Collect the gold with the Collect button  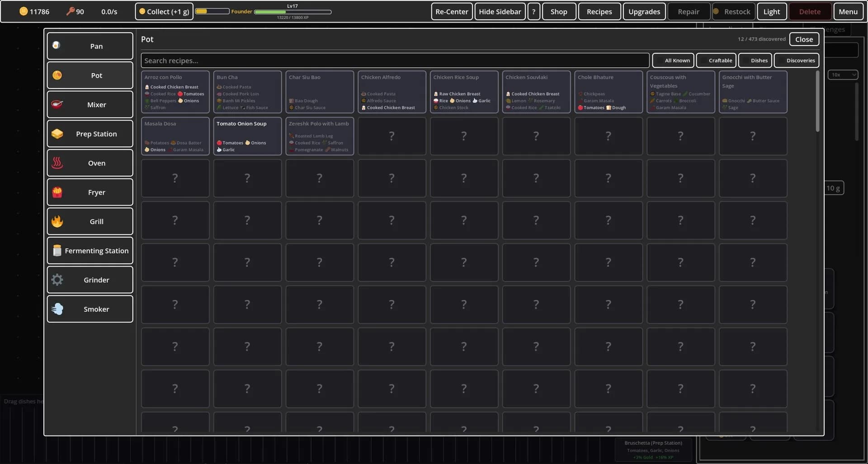coord(164,11)
